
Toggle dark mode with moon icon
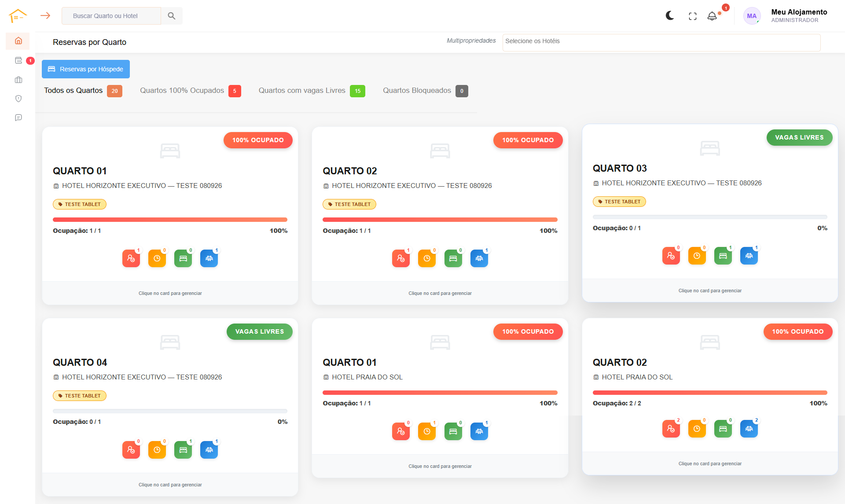tap(670, 16)
